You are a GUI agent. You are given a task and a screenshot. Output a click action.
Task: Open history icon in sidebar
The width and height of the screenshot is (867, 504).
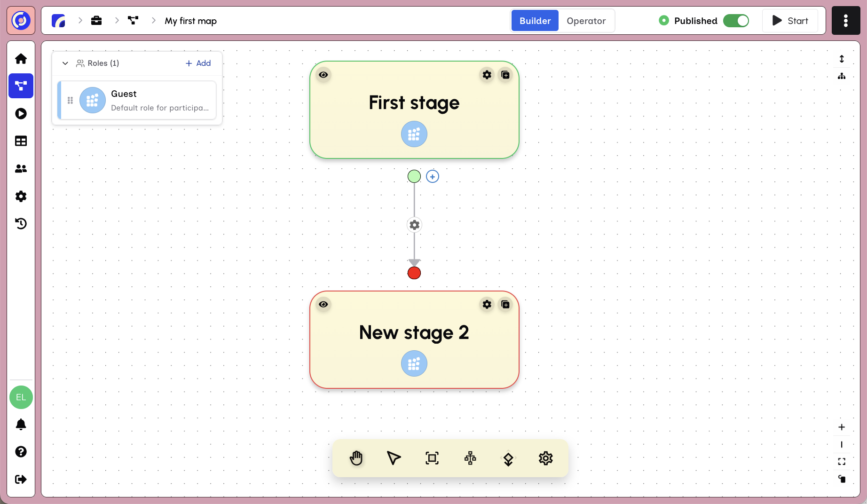click(21, 223)
